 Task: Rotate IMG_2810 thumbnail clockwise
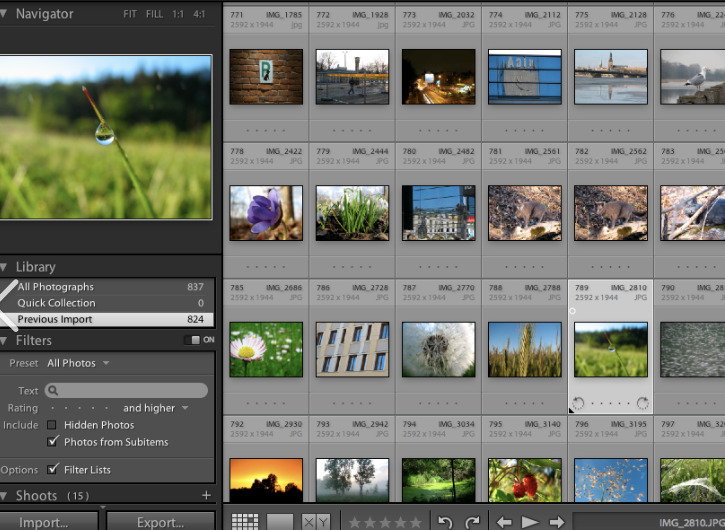642,404
